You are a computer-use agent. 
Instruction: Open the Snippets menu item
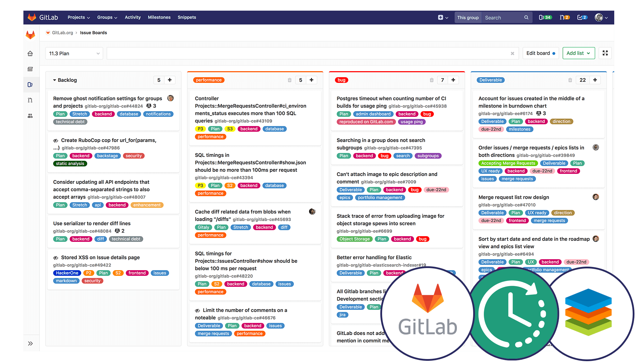tap(187, 17)
